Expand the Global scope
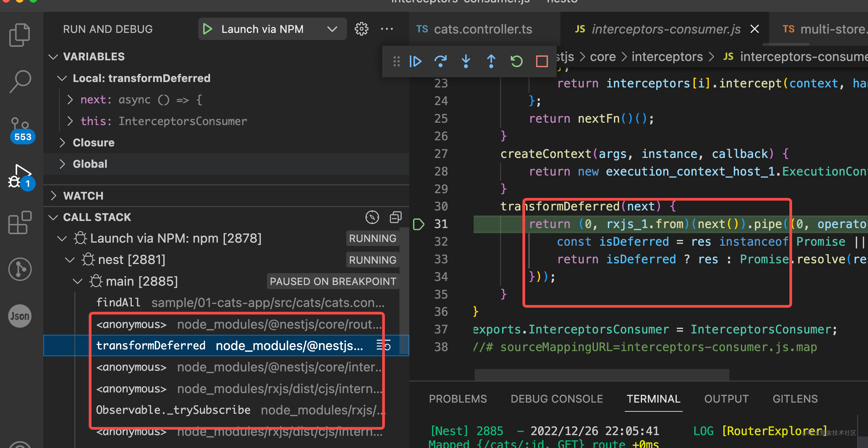868x448 pixels. (x=62, y=164)
